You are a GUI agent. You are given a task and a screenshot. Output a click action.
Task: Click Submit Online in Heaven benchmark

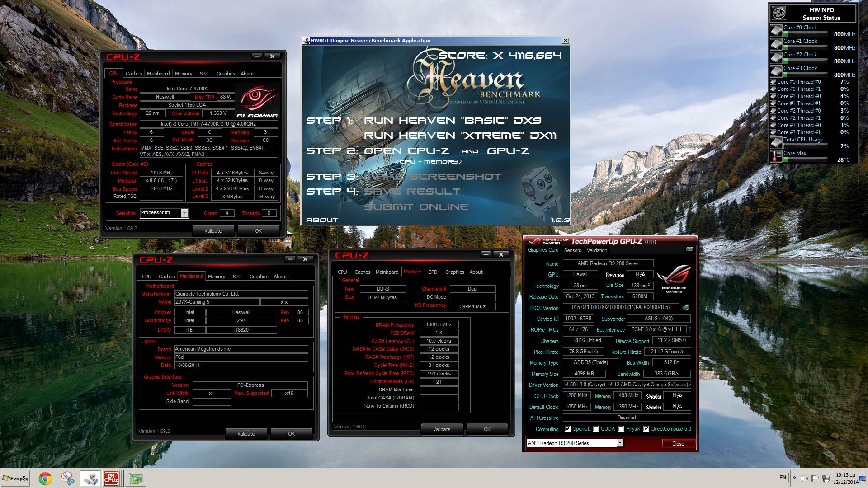coord(416,207)
